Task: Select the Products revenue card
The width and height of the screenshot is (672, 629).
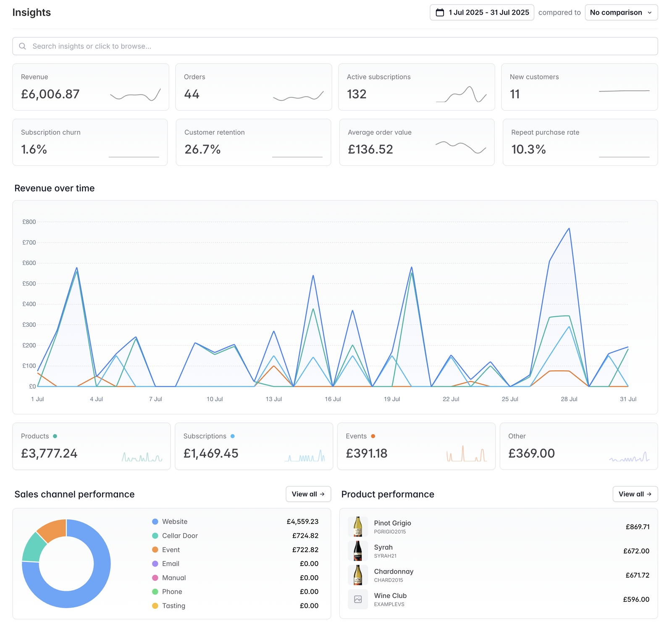Action: tap(91, 446)
